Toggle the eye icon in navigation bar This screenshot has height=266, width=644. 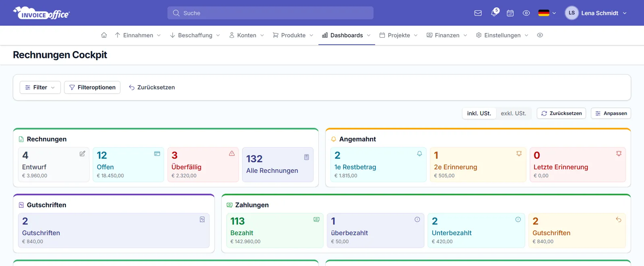pyautogui.click(x=540, y=35)
